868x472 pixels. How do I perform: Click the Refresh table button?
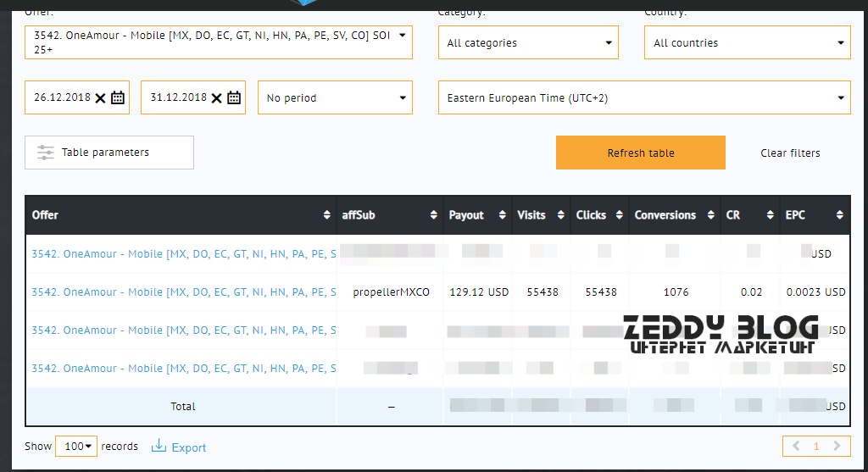coord(640,153)
